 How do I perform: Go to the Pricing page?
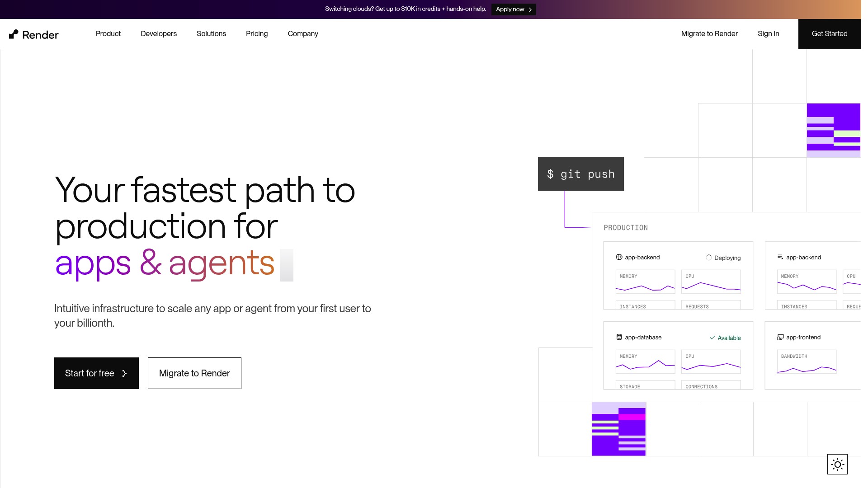tap(257, 34)
